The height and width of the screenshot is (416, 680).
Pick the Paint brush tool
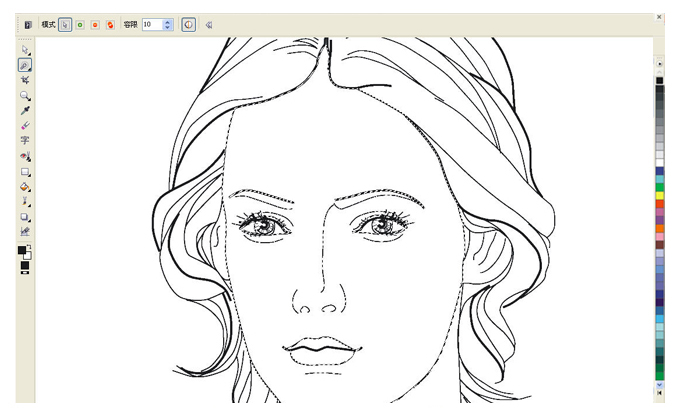point(25,202)
